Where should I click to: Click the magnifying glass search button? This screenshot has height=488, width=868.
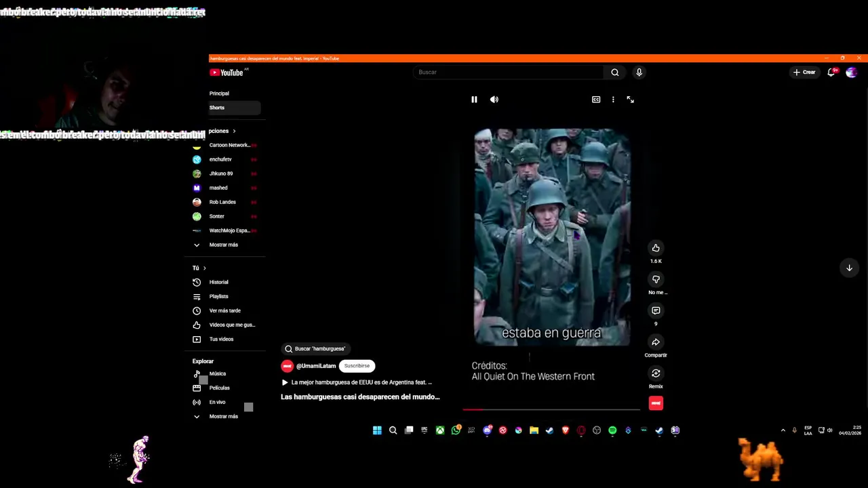coord(615,73)
